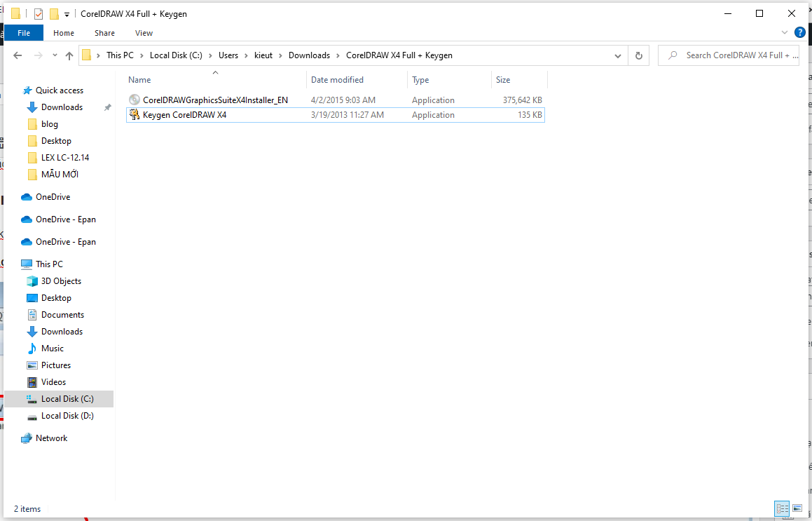This screenshot has width=812, height=521.
Task: Sort by Date modified column header
Action: (357, 80)
